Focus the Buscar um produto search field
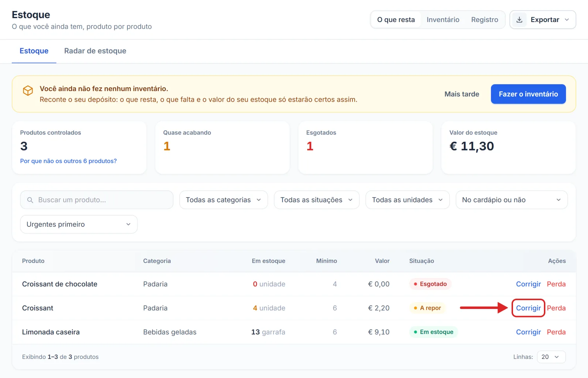The width and height of the screenshot is (588, 378). pos(97,200)
